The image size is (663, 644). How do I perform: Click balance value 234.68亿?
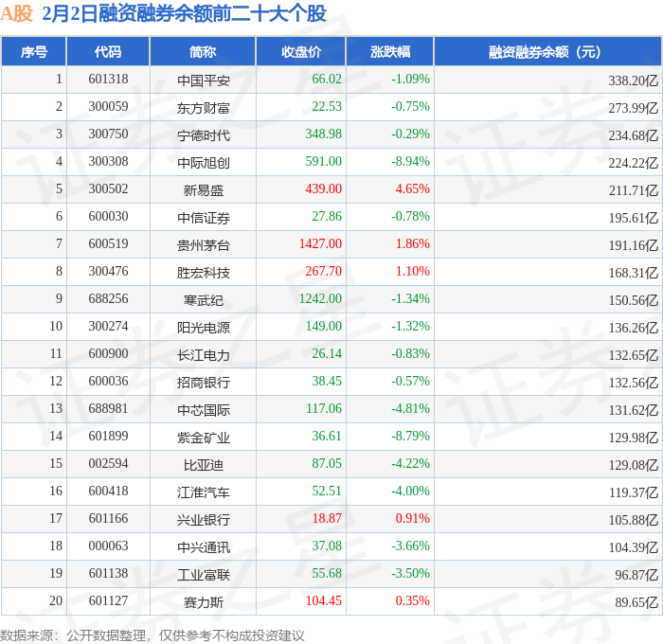point(633,135)
